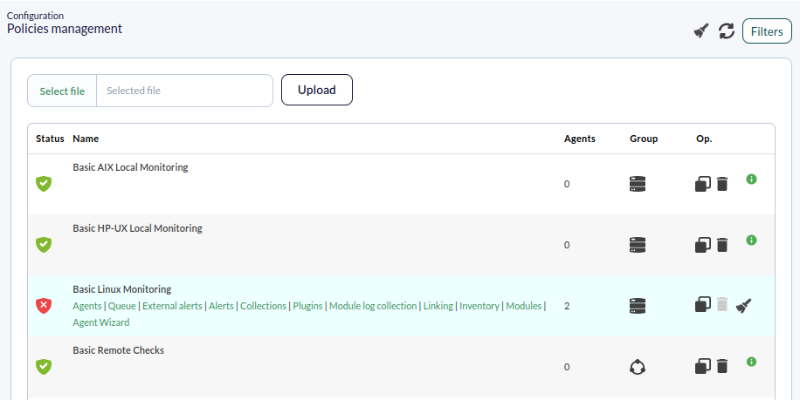Delete the Basic Remote Checks policy

[722, 366]
